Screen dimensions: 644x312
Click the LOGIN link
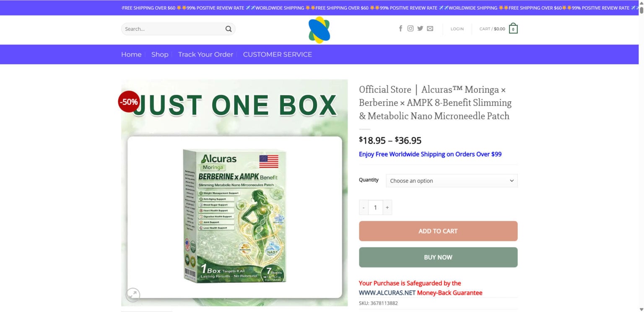pyautogui.click(x=457, y=29)
